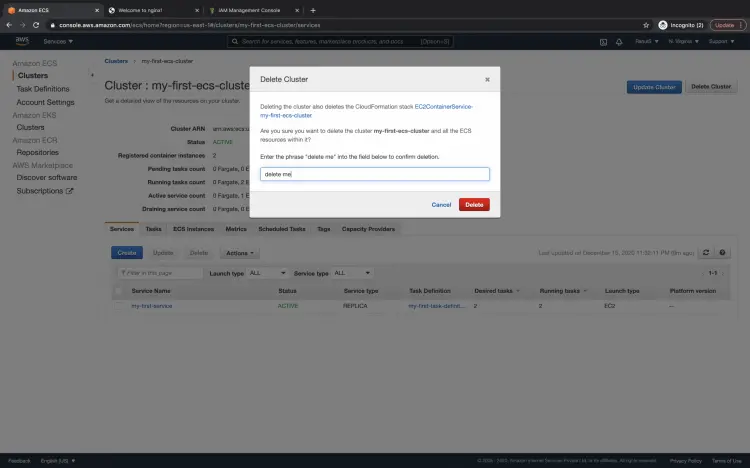Click the blue Create service button

tap(127, 253)
